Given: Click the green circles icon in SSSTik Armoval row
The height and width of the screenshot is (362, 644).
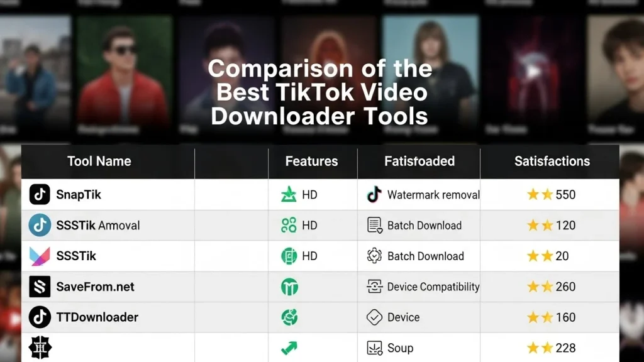Looking at the screenshot, I should click(288, 226).
